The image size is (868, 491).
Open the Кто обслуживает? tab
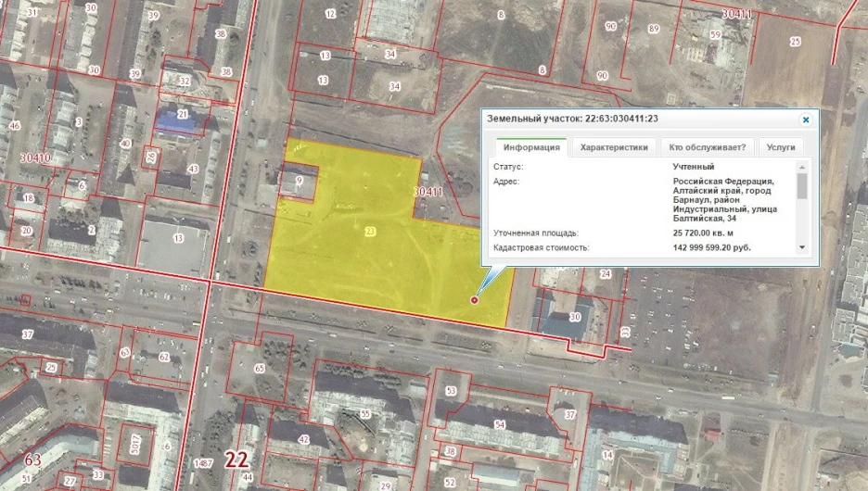click(x=708, y=146)
